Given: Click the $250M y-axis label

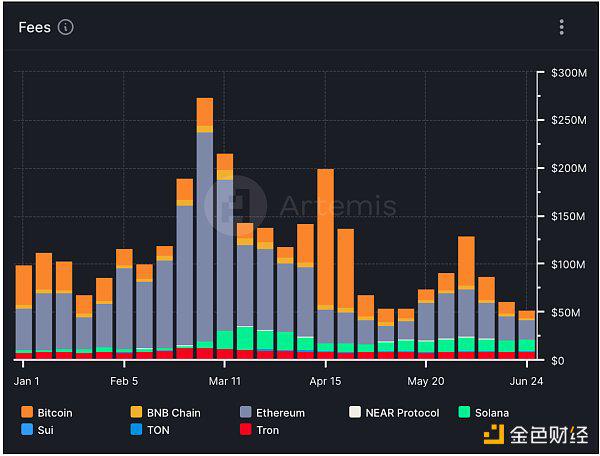Looking at the screenshot, I should click(569, 120).
